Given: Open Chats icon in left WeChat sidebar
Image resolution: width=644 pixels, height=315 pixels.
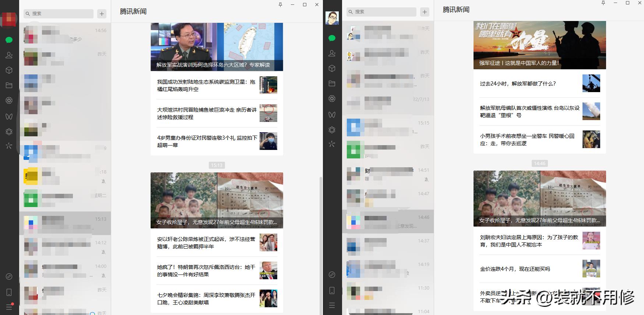Looking at the screenshot, I should [x=9, y=40].
